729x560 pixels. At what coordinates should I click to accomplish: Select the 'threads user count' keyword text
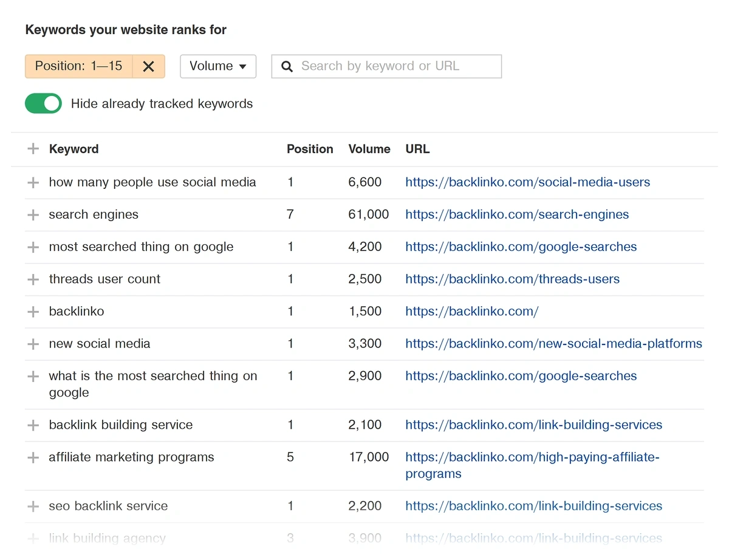(x=104, y=279)
